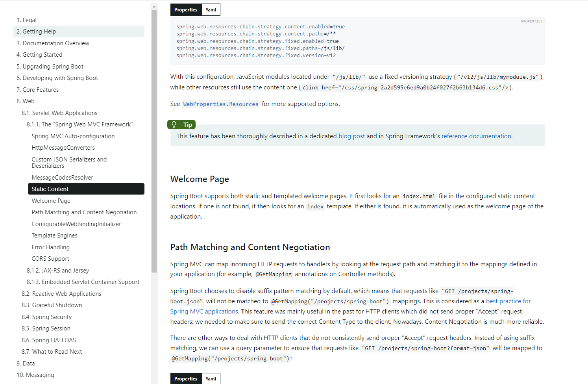Go to 8.4. Spring Security

[47, 317]
